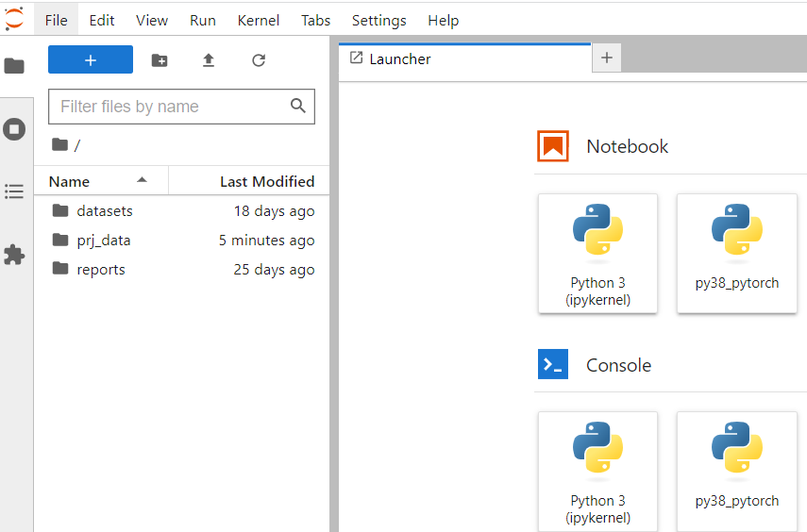
Task: Launch Python 3 (ipykernel) notebook
Action: (x=597, y=253)
